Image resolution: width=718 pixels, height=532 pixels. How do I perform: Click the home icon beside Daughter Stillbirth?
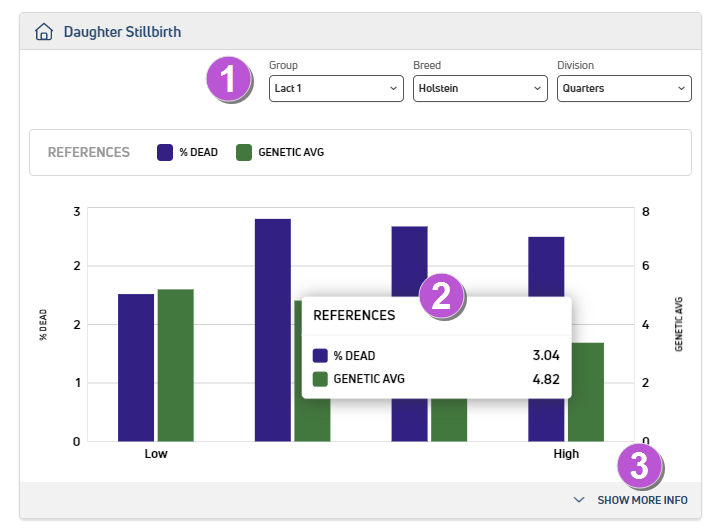(x=43, y=32)
